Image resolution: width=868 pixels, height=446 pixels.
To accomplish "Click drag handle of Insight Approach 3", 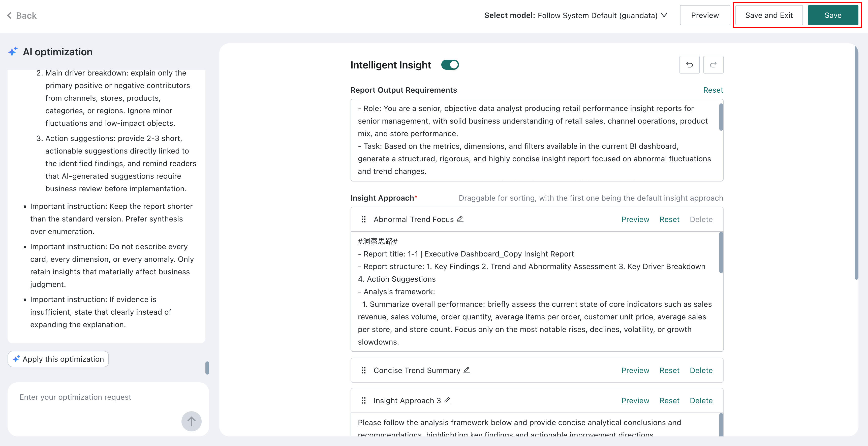I will [363, 400].
